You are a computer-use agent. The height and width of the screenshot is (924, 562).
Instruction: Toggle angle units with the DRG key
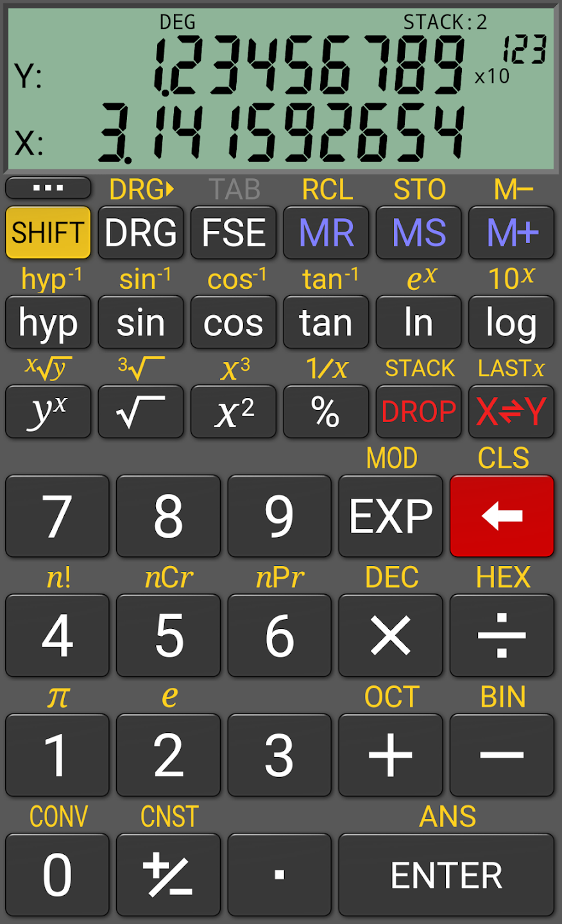(x=140, y=232)
